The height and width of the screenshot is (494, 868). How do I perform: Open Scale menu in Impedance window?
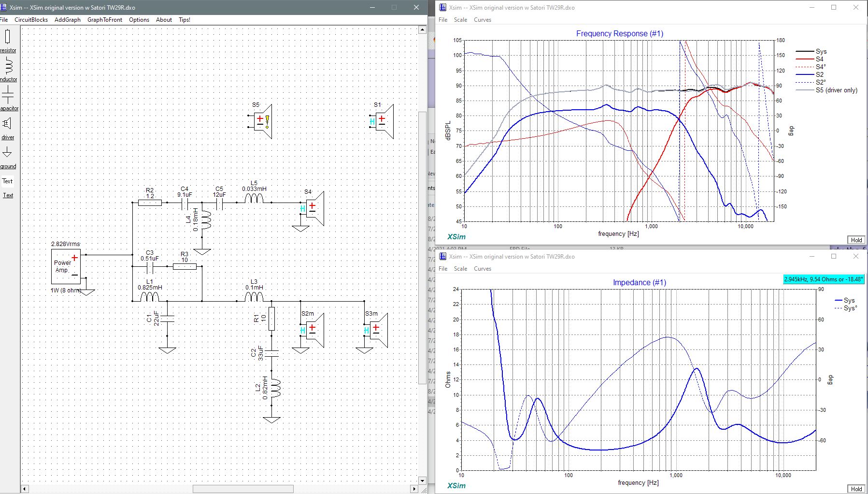pyautogui.click(x=461, y=269)
